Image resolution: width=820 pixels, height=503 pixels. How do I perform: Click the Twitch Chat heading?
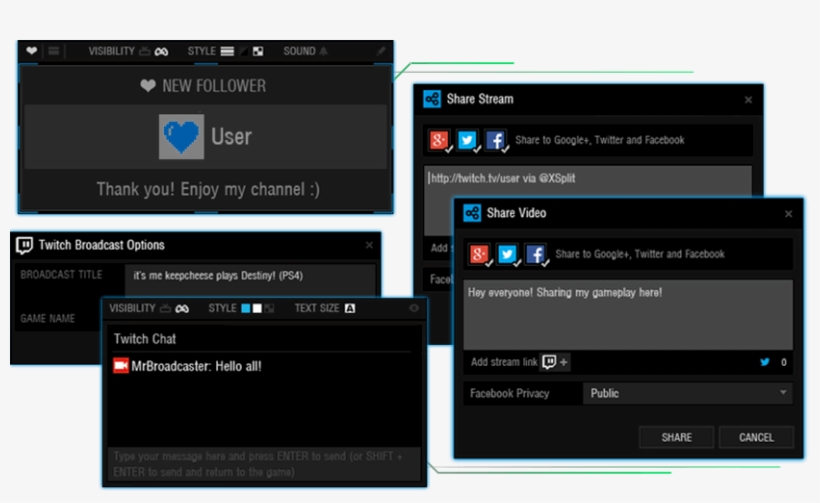click(145, 339)
